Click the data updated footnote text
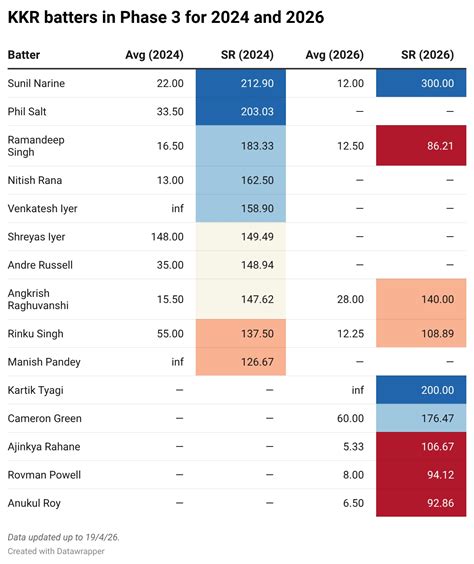This screenshot has width=474, height=564. tap(63, 537)
